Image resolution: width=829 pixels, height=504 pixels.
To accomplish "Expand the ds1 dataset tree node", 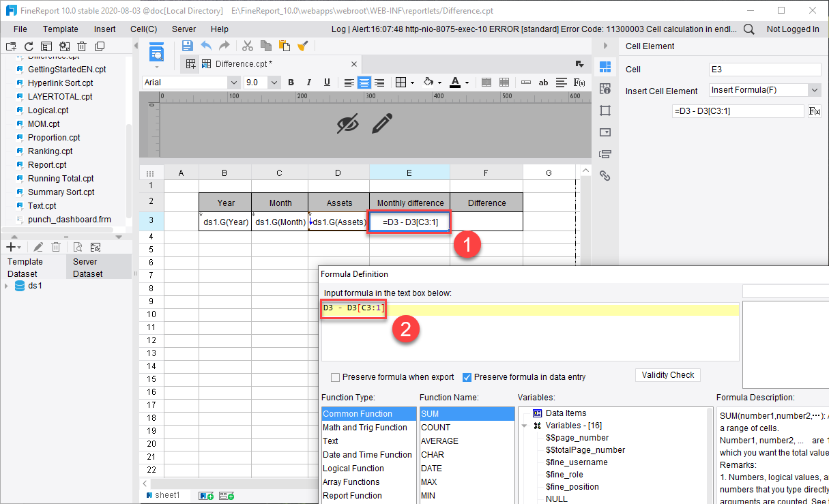I will tap(7, 286).
